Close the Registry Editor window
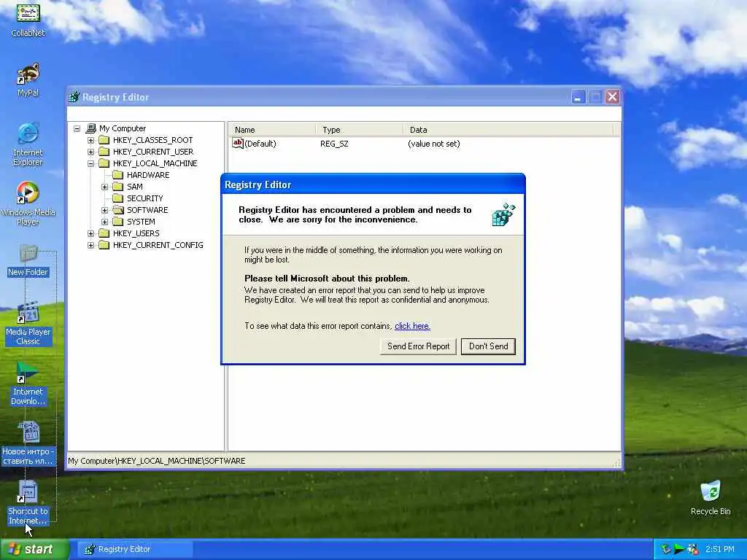Viewport: 747px width, 560px height. click(612, 97)
